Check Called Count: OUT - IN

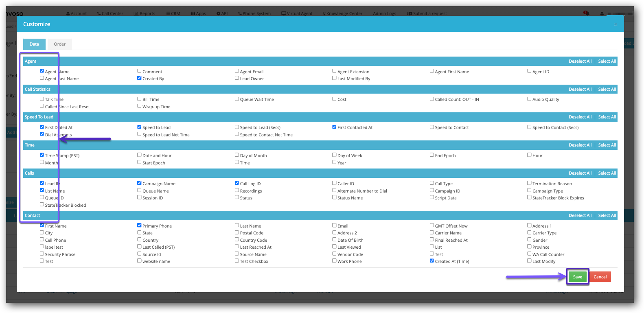click(432, 98)
